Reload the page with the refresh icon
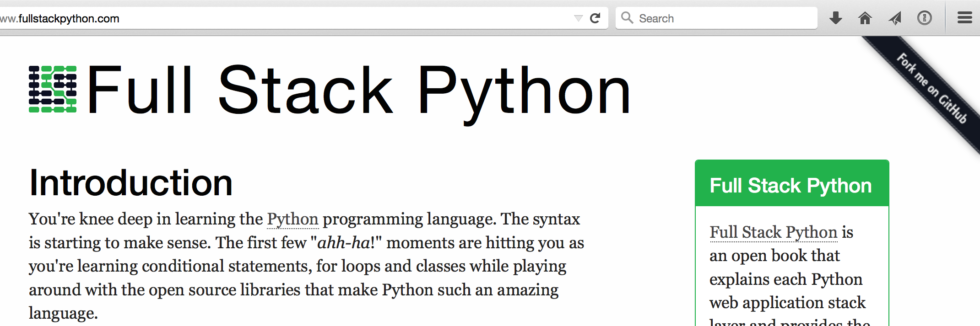 (x=595, y=18)
